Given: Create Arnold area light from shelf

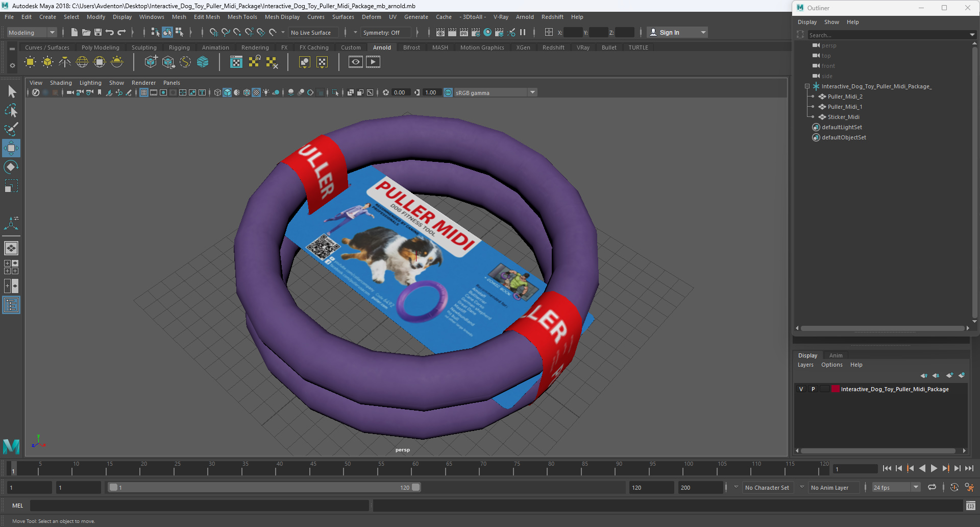Looking at the screenshot, I should coord(30,62).
